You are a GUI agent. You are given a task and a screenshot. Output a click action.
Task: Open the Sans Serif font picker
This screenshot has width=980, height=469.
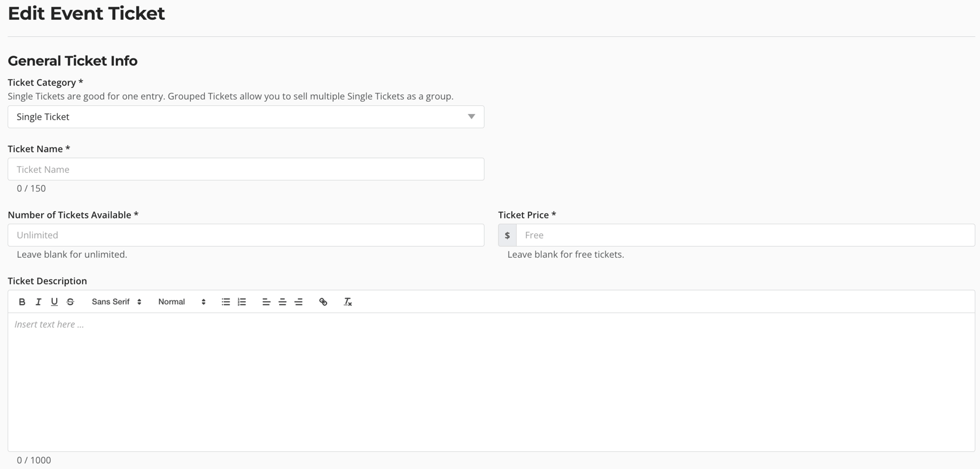[x=116, y=302]
